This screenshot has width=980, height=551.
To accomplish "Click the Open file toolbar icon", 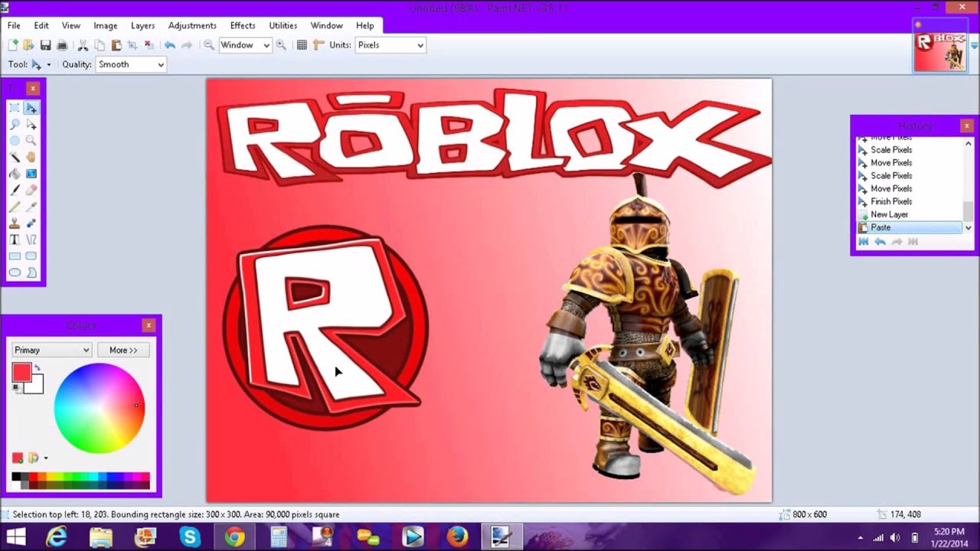I will (x=28, y=45).
